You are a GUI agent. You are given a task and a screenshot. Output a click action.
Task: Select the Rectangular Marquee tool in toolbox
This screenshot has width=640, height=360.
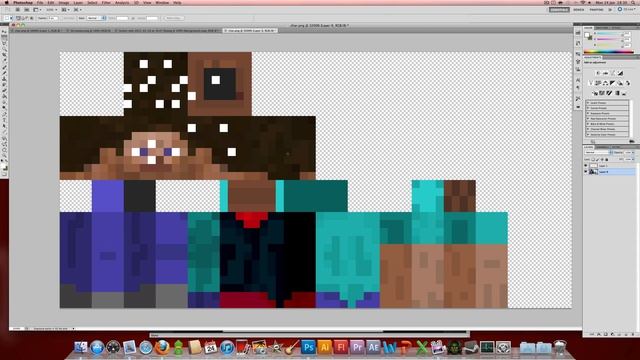point(4,37)
